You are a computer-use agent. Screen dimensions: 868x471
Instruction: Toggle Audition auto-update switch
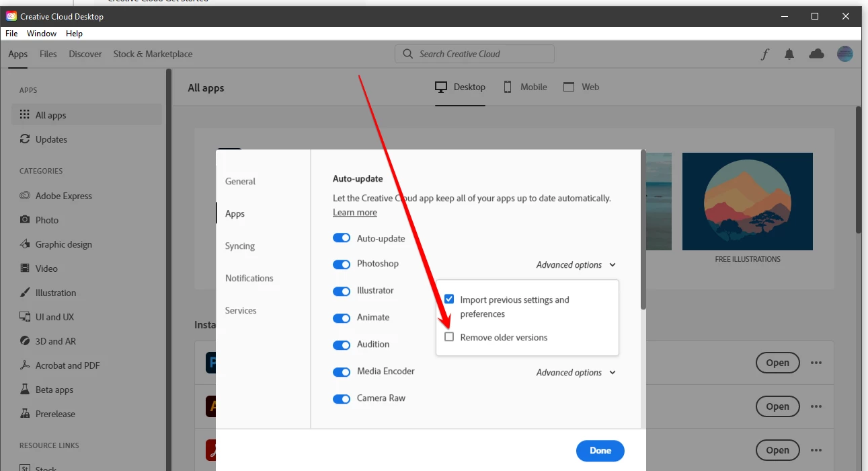point(342,345)
